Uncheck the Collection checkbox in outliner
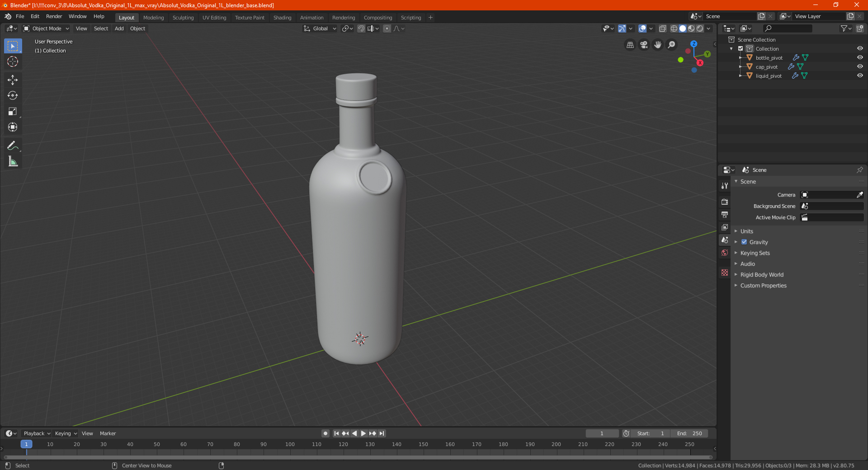 click(741, 48)
